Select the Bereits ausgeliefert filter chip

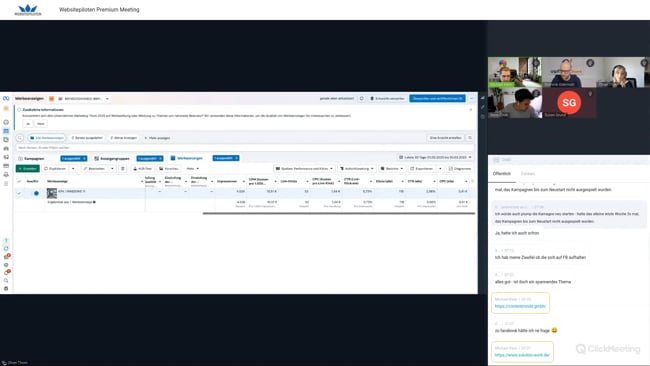[87, 138]
